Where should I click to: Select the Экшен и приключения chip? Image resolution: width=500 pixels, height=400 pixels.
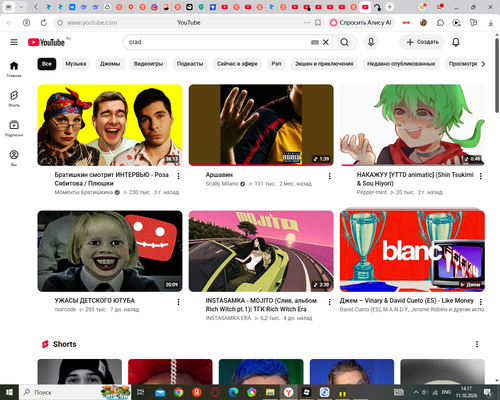324,64
